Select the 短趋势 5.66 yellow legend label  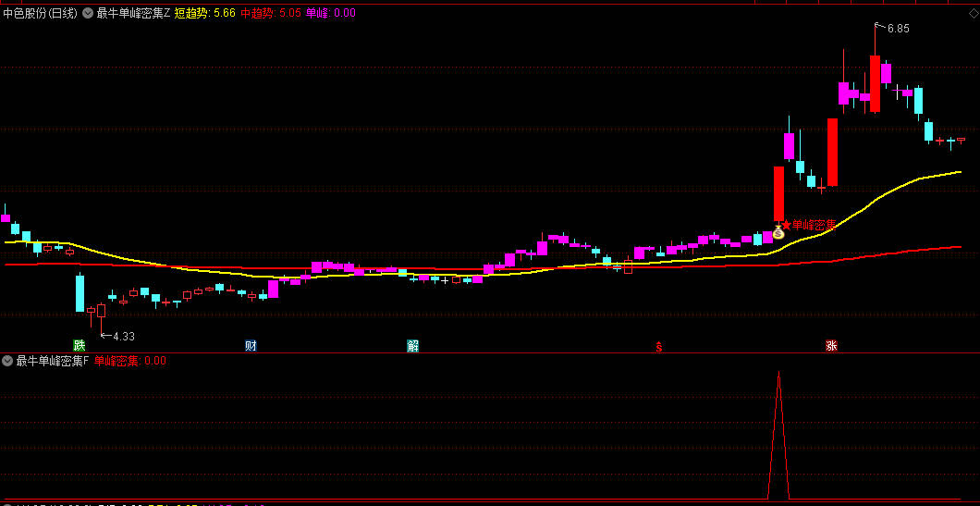pyautogui.click(x=205, y=13)
